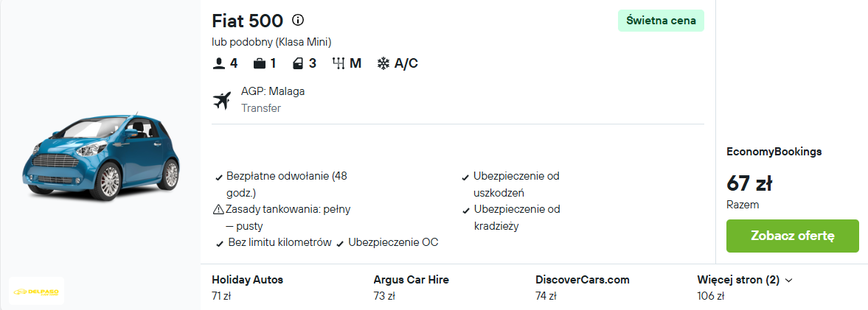Click the Ubezpieczenie od uszkodzeń text

pyautogui.click(x=516, y=185)
